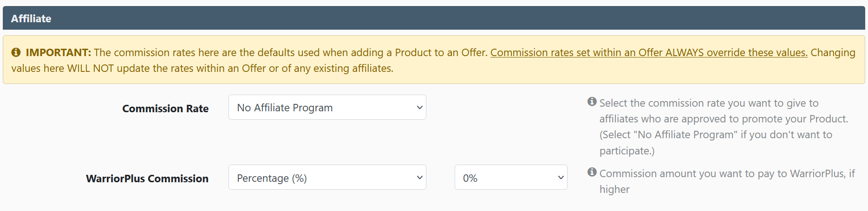Click the WarriorPlus Commission field label

(x=147, y=179)
